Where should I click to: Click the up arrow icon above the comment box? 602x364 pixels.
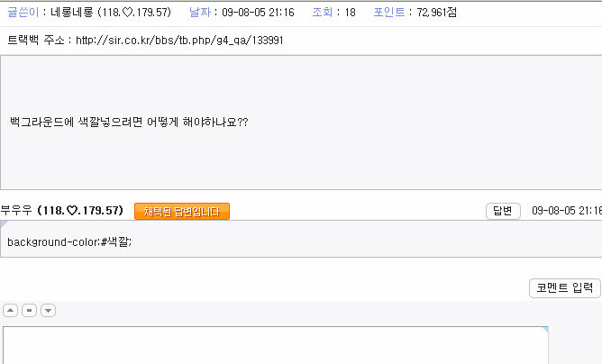click(x=11, y=310)
